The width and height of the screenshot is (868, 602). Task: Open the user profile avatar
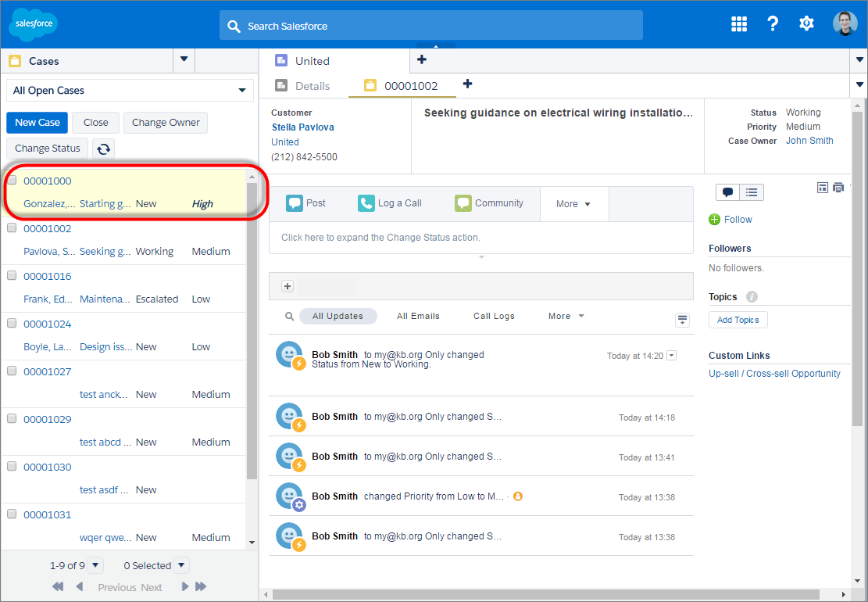pos(845,23)
